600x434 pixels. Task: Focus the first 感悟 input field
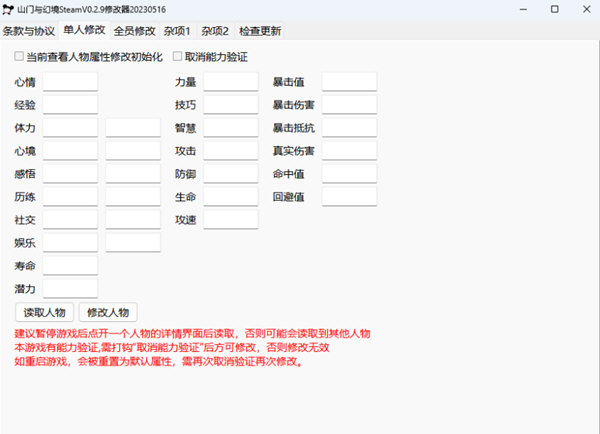70,173
